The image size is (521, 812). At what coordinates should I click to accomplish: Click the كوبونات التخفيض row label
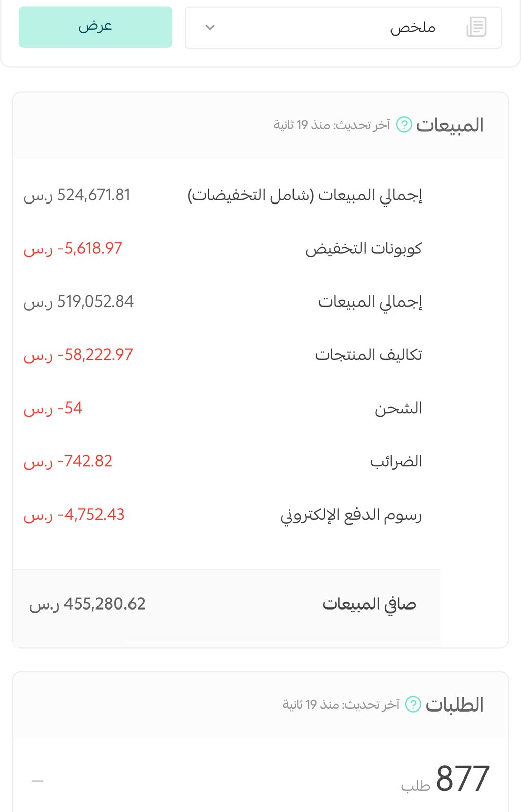[364, 249]
